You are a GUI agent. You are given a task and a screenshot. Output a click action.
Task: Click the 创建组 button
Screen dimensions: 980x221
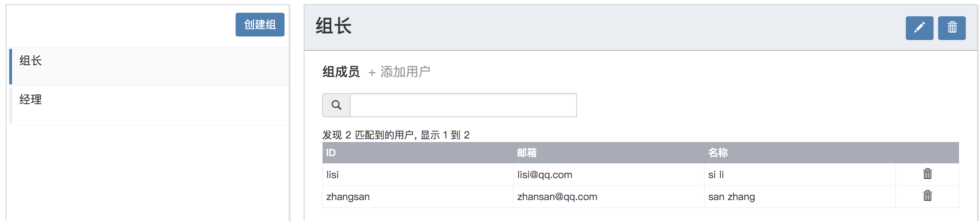pyautogui.click(x=260, y=25)
